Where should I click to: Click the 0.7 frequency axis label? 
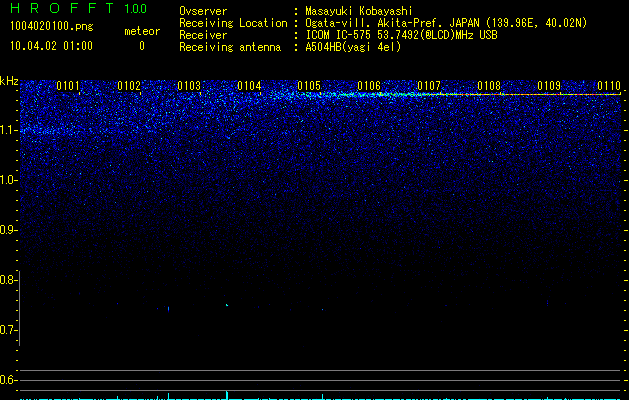[7, 330]
